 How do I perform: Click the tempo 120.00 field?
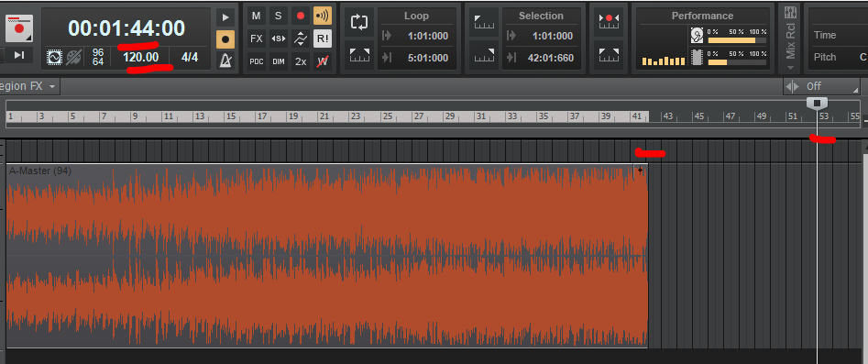(x=140, y=57)
